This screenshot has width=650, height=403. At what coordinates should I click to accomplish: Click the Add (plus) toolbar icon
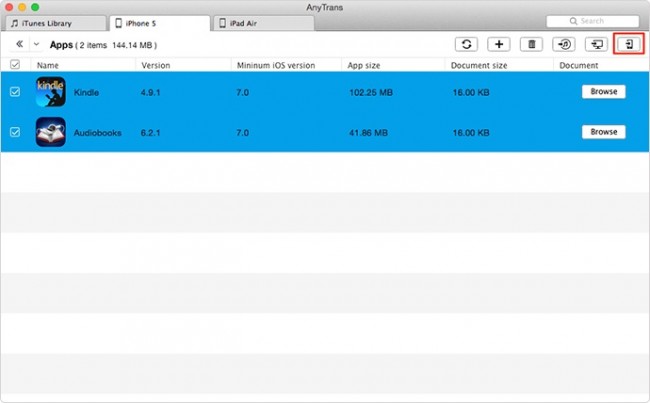(498, 44)
